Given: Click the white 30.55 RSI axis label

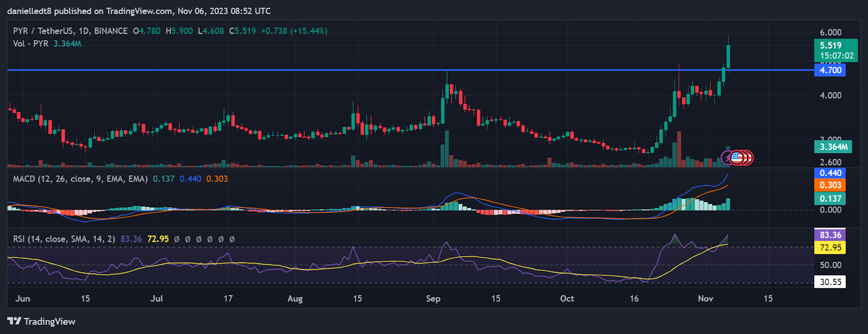Looking at the screenshot, I should click(x=830, y=282).
